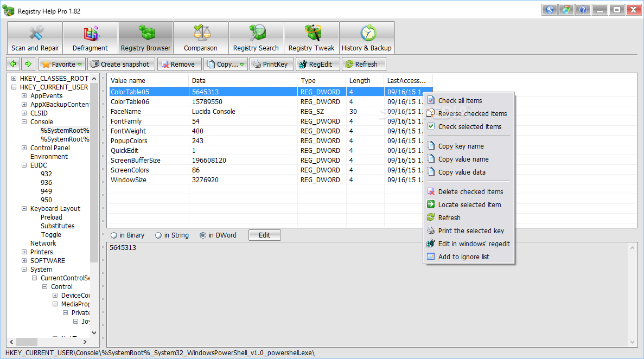Collapse the HKEY_CURRENT_USER tree node
Image resolution: width=644 pixels, height=359 pixels.
[x=14, y=87]
